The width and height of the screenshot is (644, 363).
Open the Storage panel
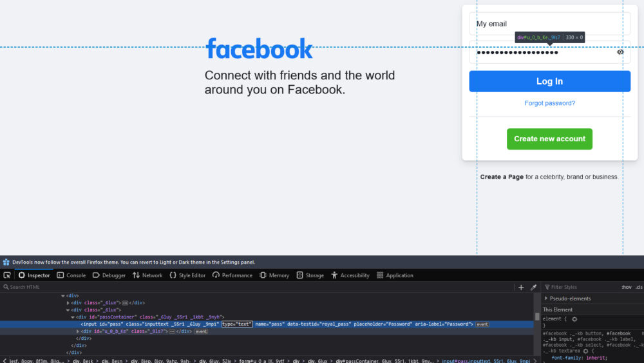click(x=310, y=275)
